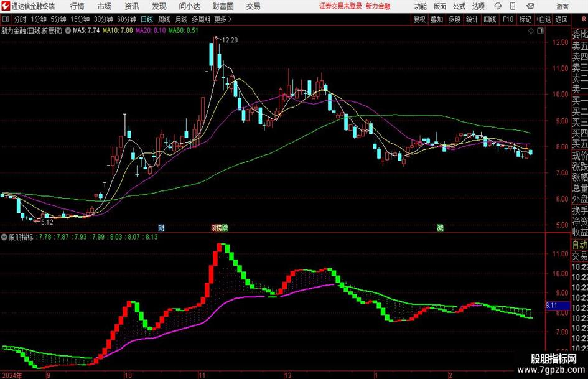Open the 公式 menu
Image resolution: width=588 pixels, height=379 pixels.
[459, 6]
